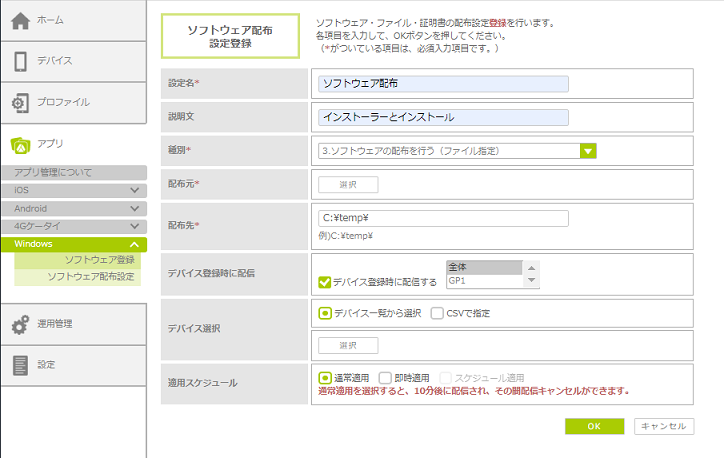Click the Apps green folder icon
The image size is (724, 458).
(x=20, y=143)
